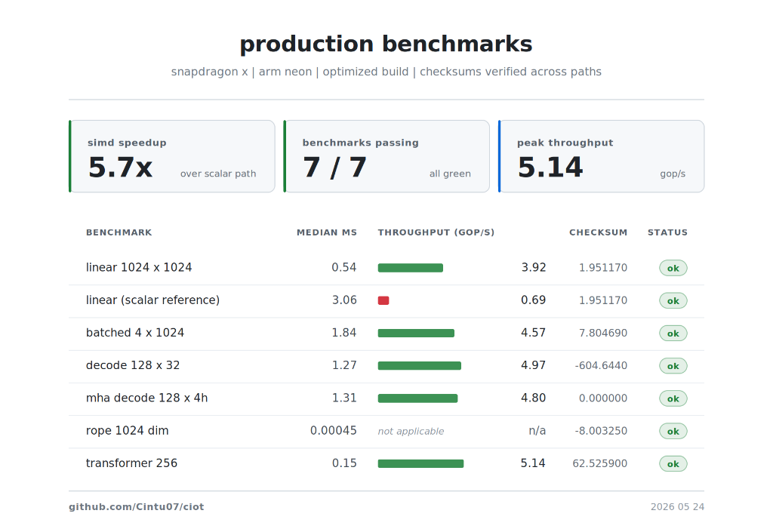The width and height of the screenshot is (773, 532).
Task: Click checksum -8.003250
Action: (x=601, y=431)
